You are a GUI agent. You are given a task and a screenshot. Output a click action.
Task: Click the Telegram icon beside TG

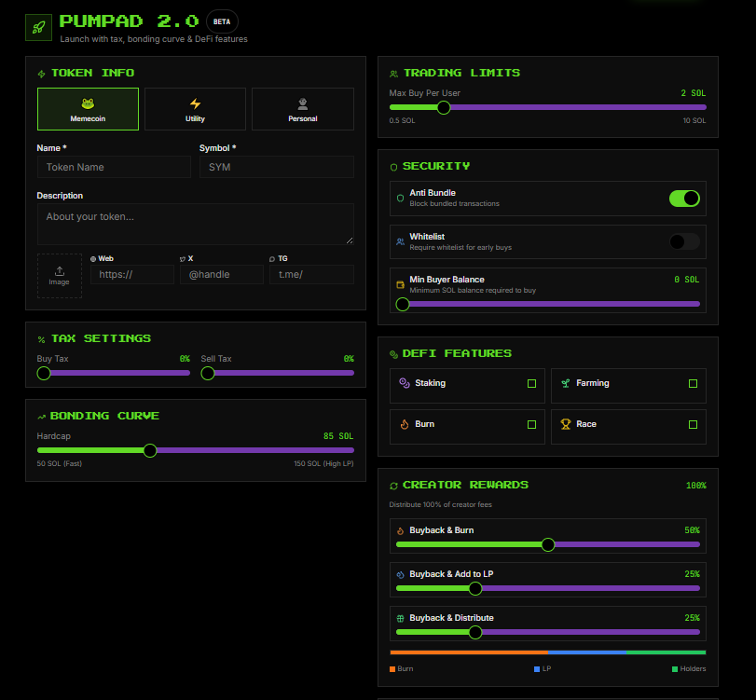(272, 259)
